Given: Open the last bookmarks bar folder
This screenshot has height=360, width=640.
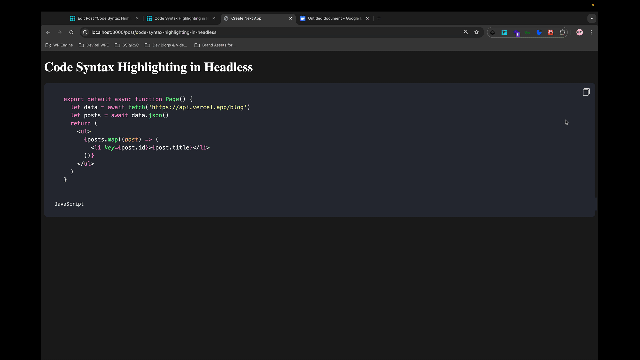Looking at the screenshot, I should coord(213,45).
